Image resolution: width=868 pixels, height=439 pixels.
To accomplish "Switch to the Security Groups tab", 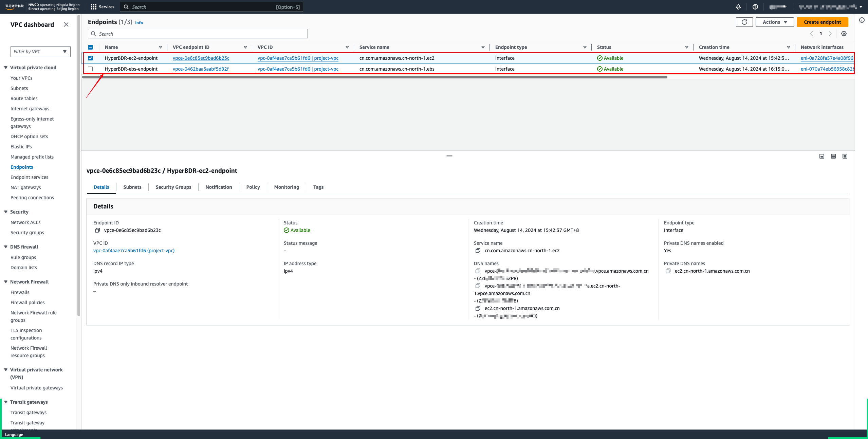I will coord(173,187).
